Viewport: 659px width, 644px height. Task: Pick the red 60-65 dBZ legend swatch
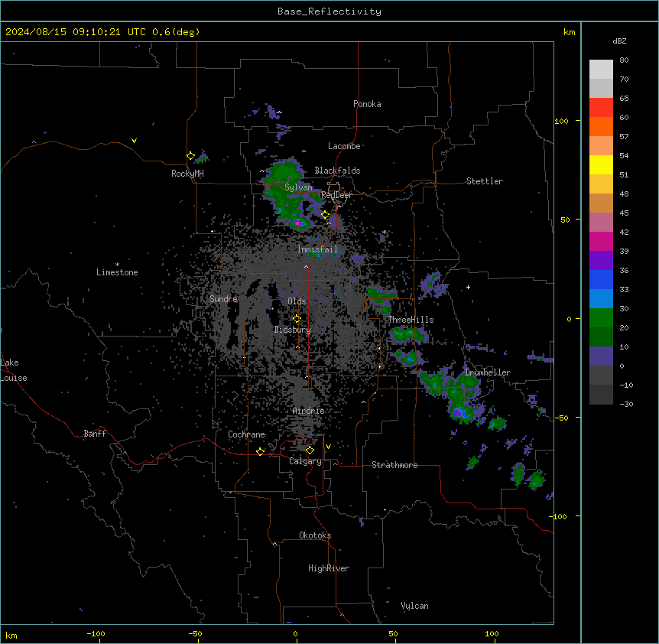(x=601, y=108)
